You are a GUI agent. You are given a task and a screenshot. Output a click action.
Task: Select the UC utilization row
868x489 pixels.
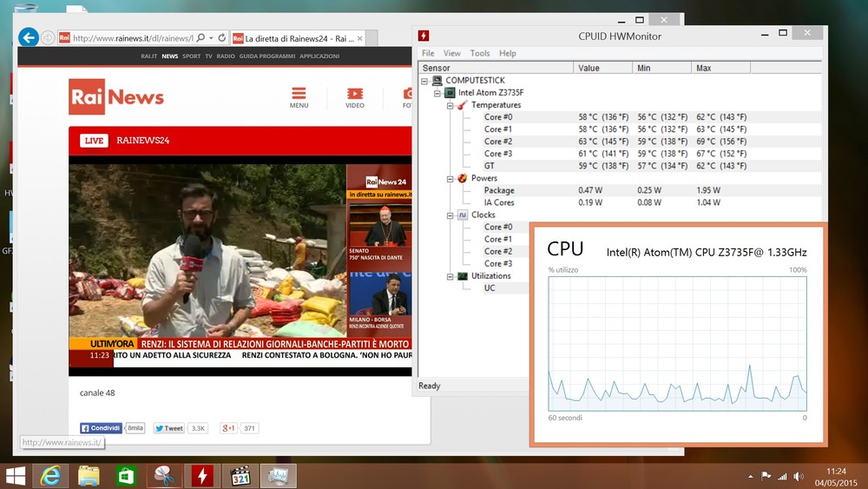505,288
